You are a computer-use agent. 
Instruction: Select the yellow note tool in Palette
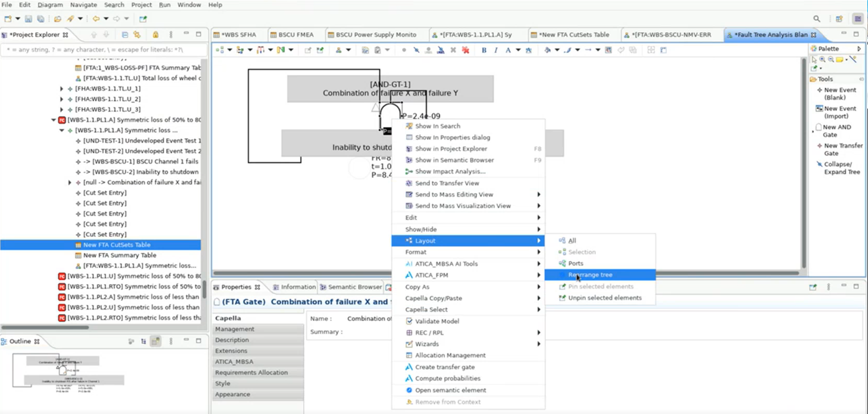coord(839,60)
